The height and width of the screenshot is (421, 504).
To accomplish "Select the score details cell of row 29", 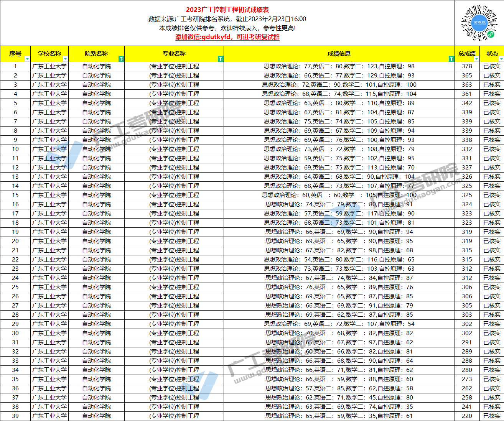I will pos(339,324).
